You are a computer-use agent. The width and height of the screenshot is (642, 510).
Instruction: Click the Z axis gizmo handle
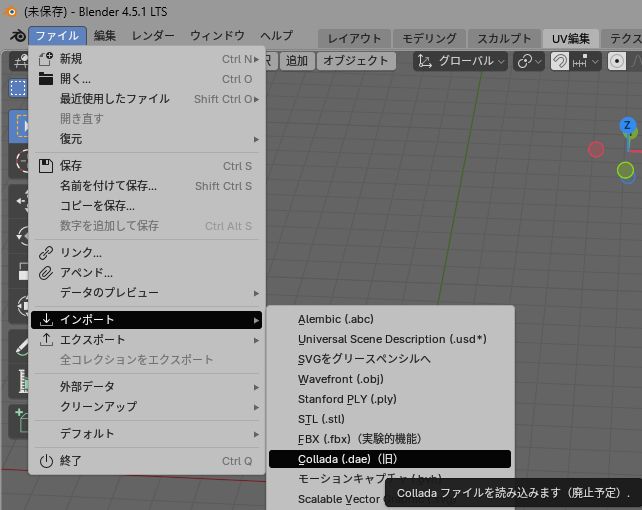tap(627, 125)
